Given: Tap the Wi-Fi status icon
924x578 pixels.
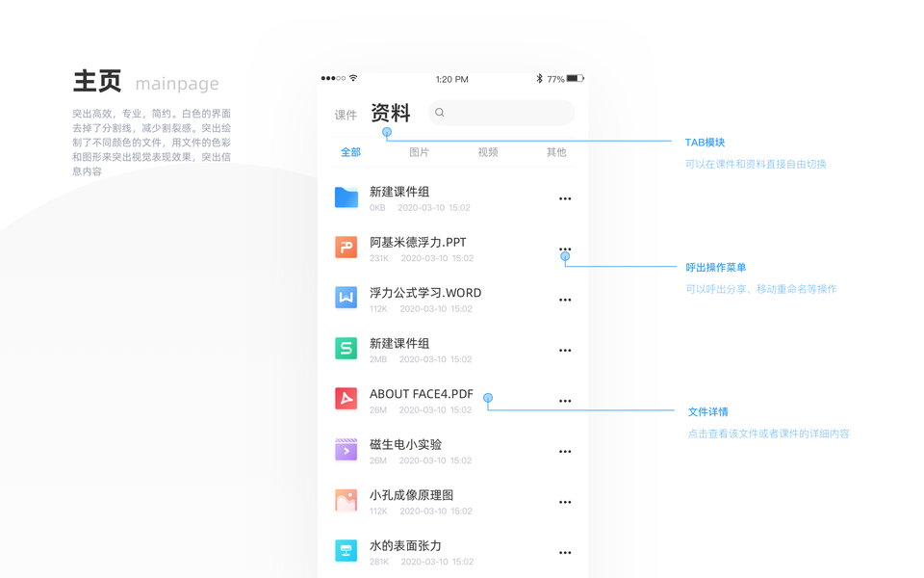Looking at the screenshot, I should click(x=353, y=78).
